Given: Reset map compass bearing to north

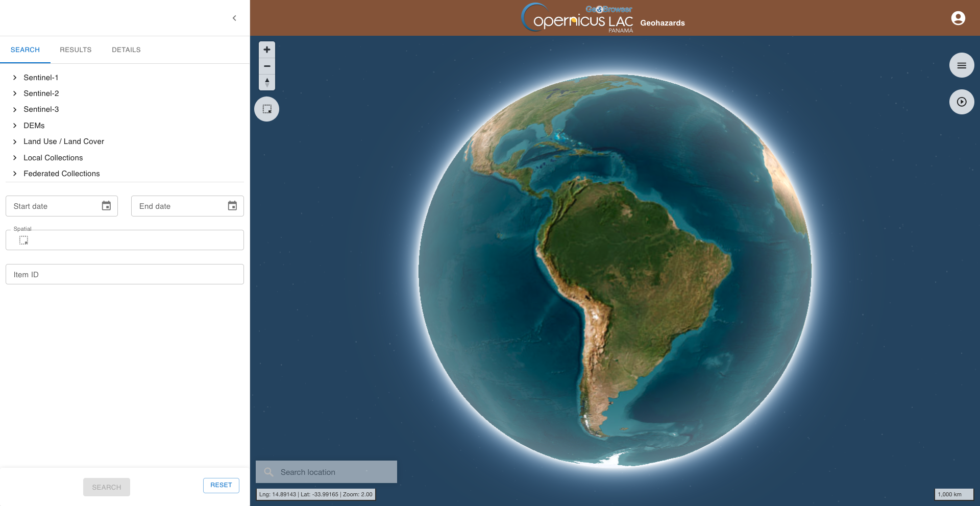Looking at the screenshot, I should [x=267, y=82].
